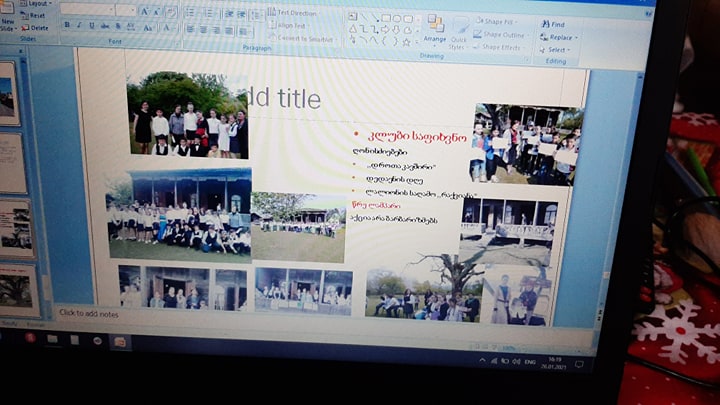Open the Shape Fill dropdown
The width and height of the screenshot is (720, 405).
[495, 21]
